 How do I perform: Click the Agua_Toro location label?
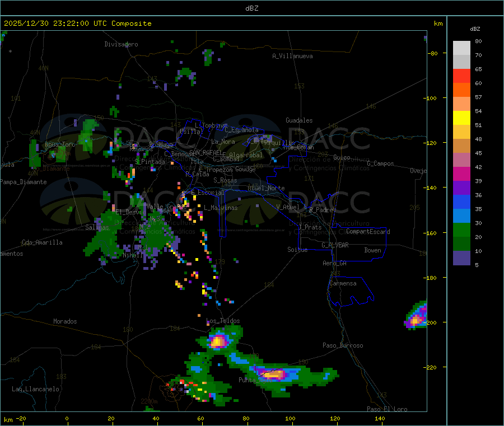tap(60, 144)
